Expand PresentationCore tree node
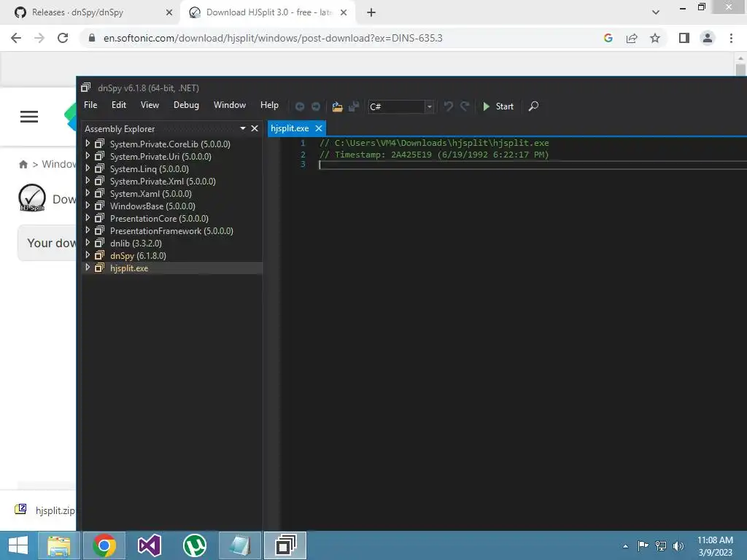 click(x=88, y=217)
